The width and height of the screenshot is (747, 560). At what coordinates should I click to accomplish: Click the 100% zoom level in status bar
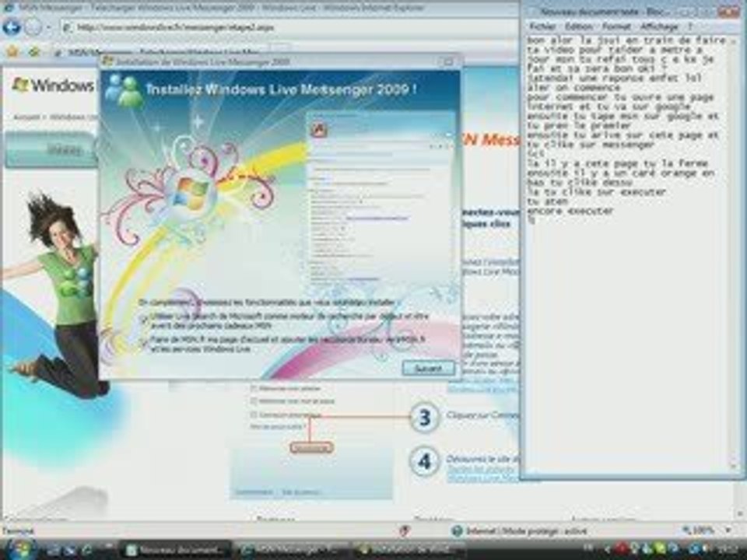[699, 530]
